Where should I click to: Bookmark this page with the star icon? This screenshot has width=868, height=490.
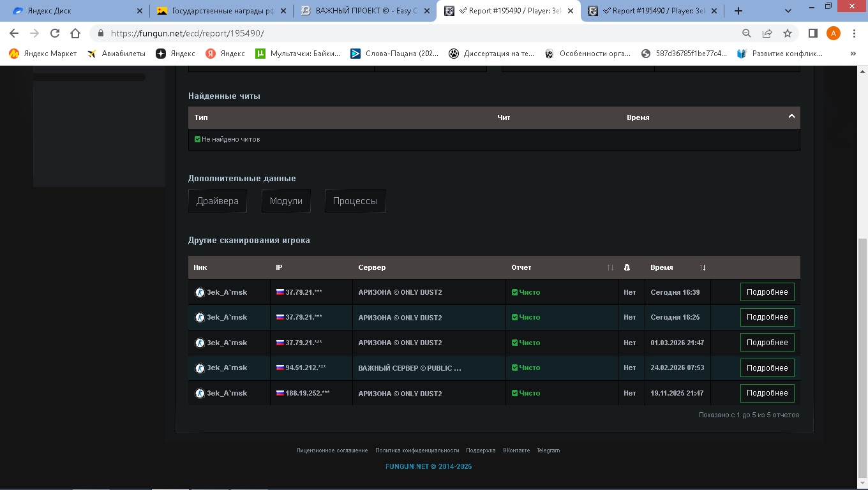pyautogui.click(x=788, y=33)
